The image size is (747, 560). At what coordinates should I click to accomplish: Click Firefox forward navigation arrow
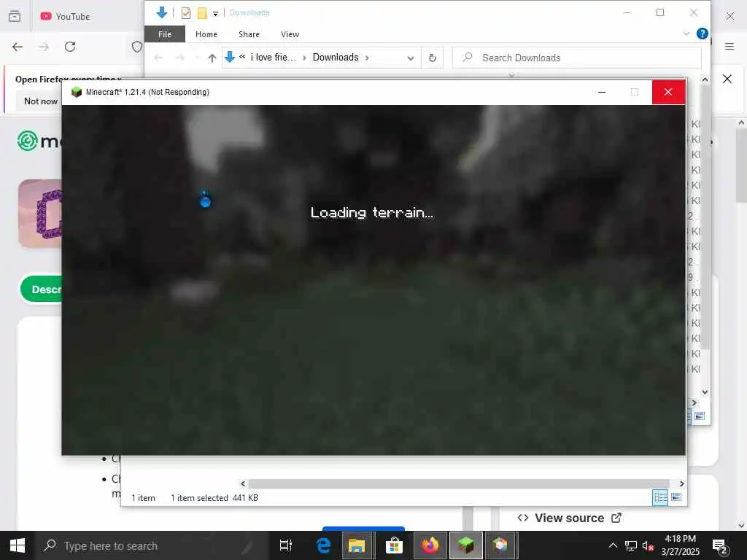point(44,47)
